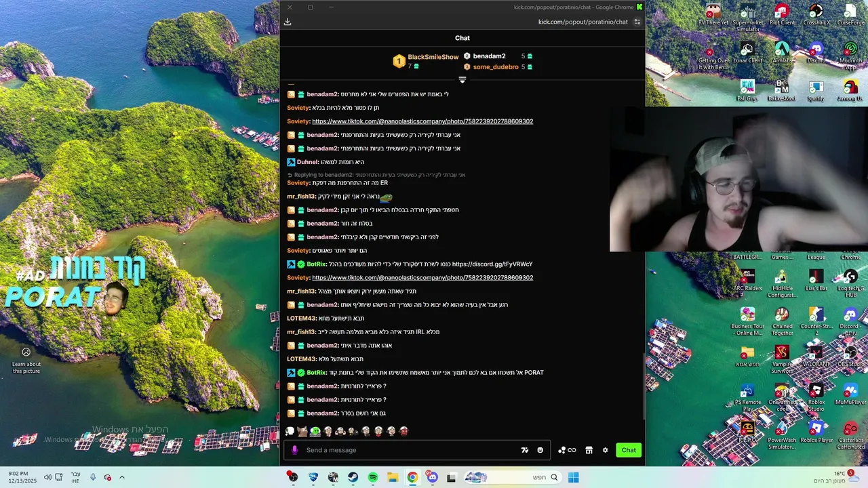Open File Explorer from the taskbar
Viewport: 868px width, 488px height.
point(393,477)
